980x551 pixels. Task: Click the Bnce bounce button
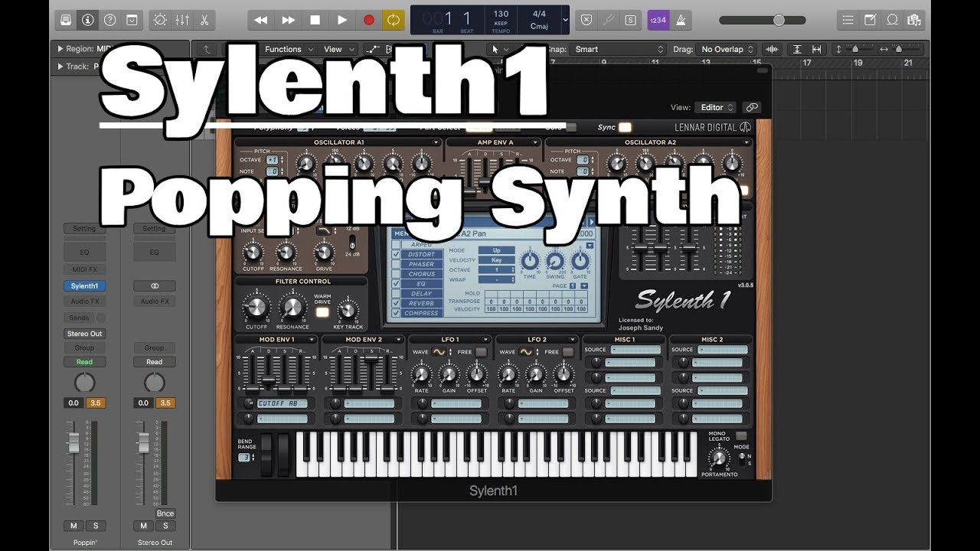(165, 514)
